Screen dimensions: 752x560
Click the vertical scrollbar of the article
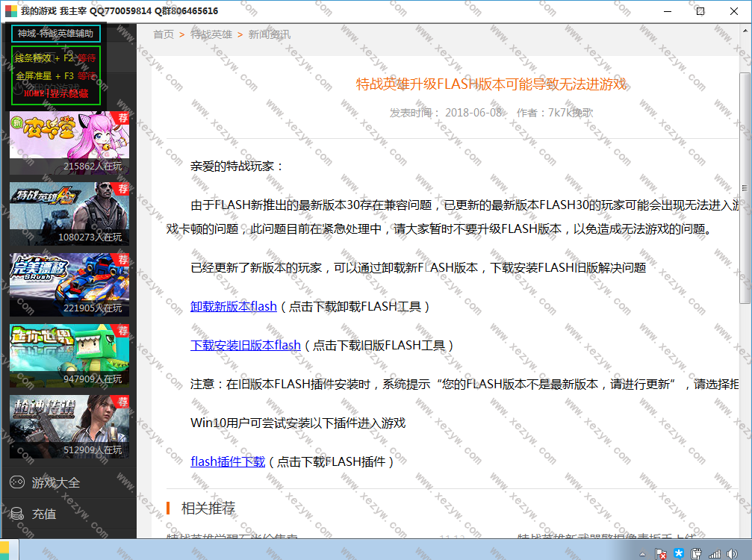point(745,187)
